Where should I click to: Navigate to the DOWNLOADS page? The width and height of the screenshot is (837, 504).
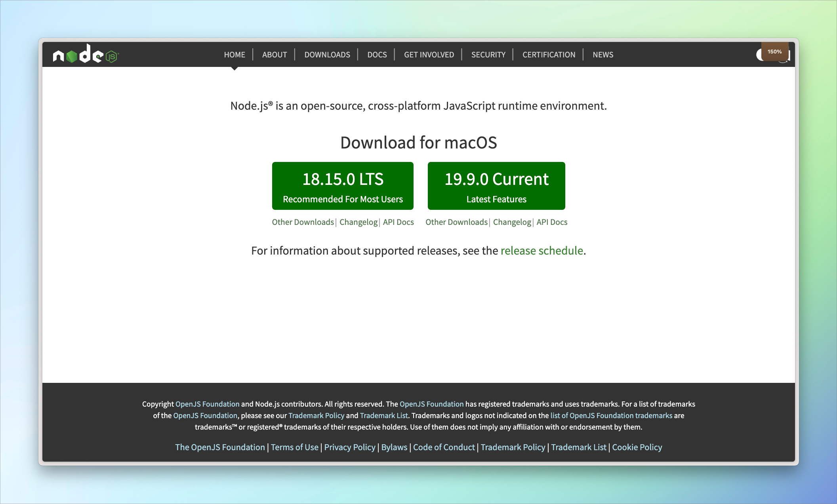327,55
